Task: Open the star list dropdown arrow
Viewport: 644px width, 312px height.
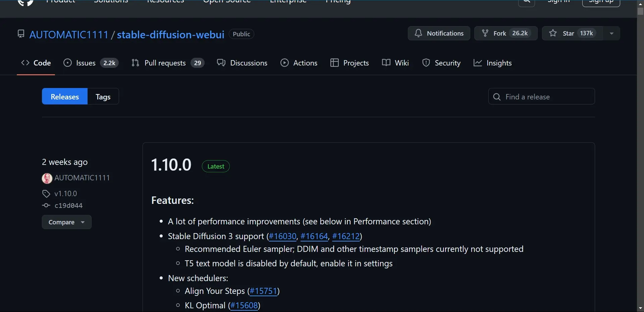Action: [x=611, y=33]
